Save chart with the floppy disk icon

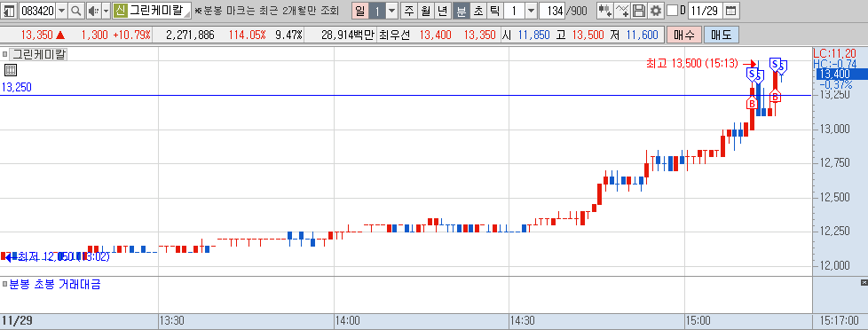click(639, 11)
